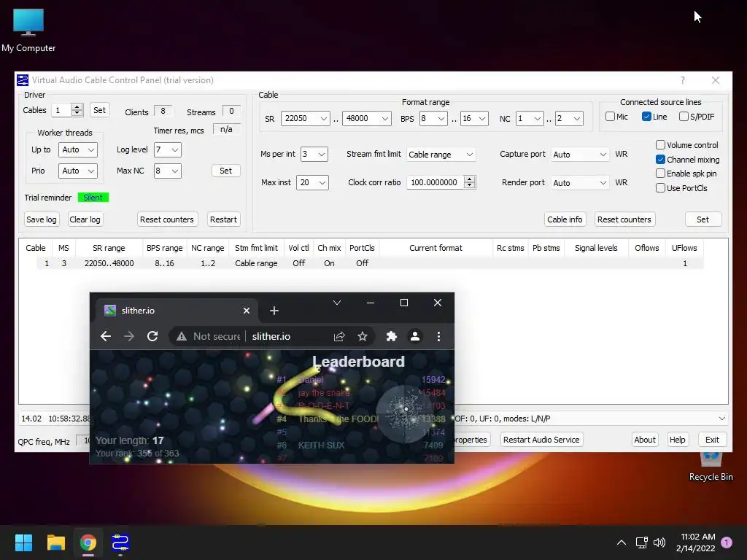This screenshot has height=560, width=747.
Task: Toggle the Silent trial reminder indicator
Action: coord(93,197)
